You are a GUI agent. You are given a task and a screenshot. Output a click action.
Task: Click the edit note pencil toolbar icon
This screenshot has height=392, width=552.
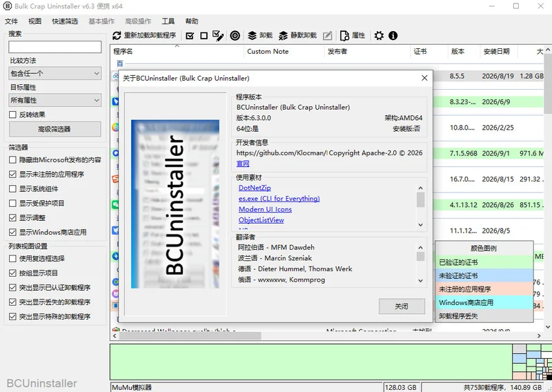pyautogui.click(x=327, y=36)
